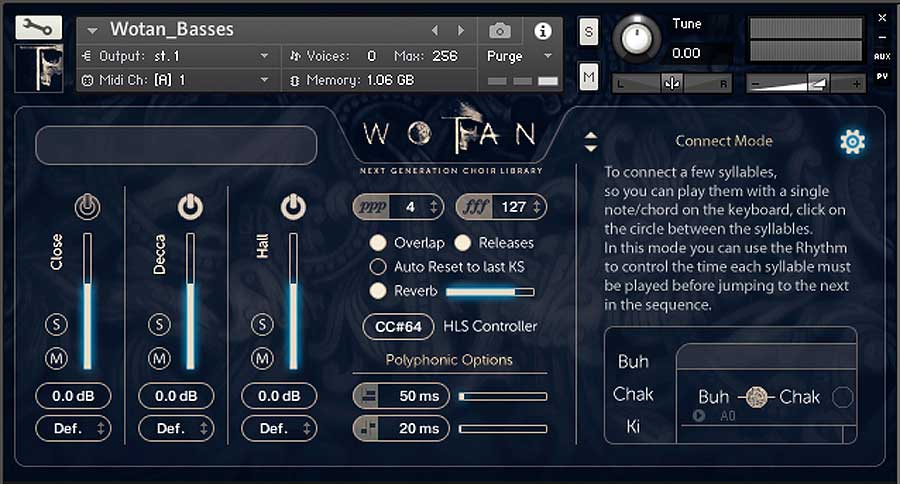Mute the instrument with M button
The image size is (900, 484).
point(588,77)
